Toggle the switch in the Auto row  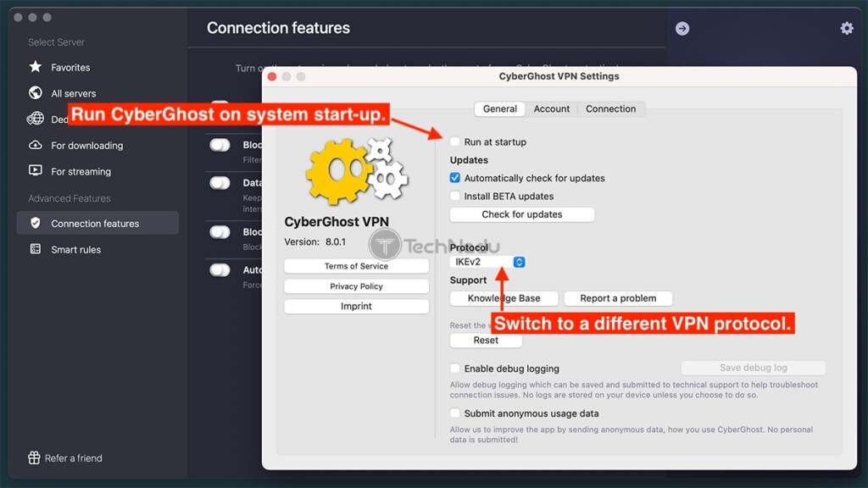coord(220,269)
